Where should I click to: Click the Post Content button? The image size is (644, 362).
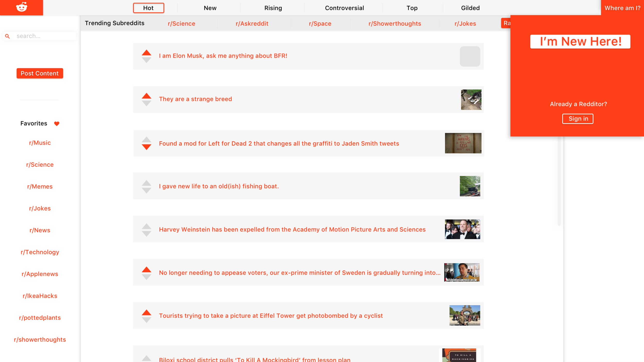[x=40, y=73]
